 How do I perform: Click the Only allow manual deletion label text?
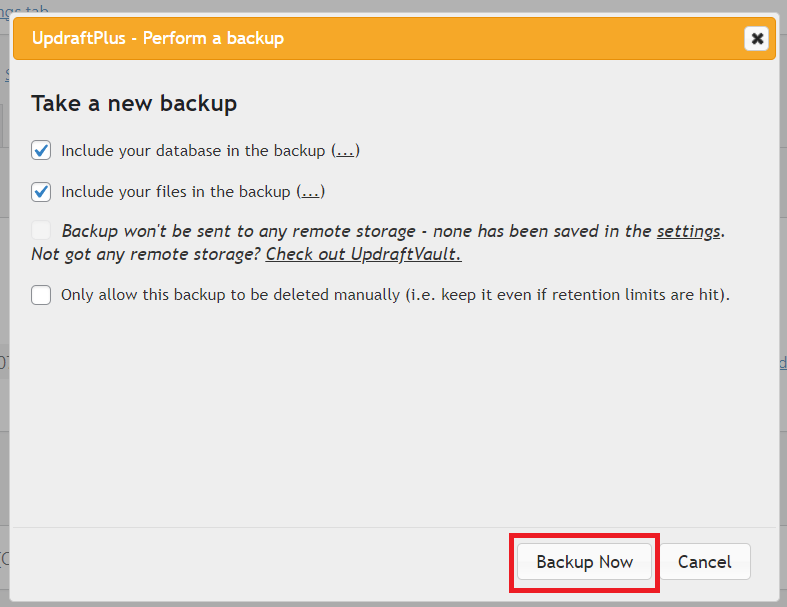point(395,295)
